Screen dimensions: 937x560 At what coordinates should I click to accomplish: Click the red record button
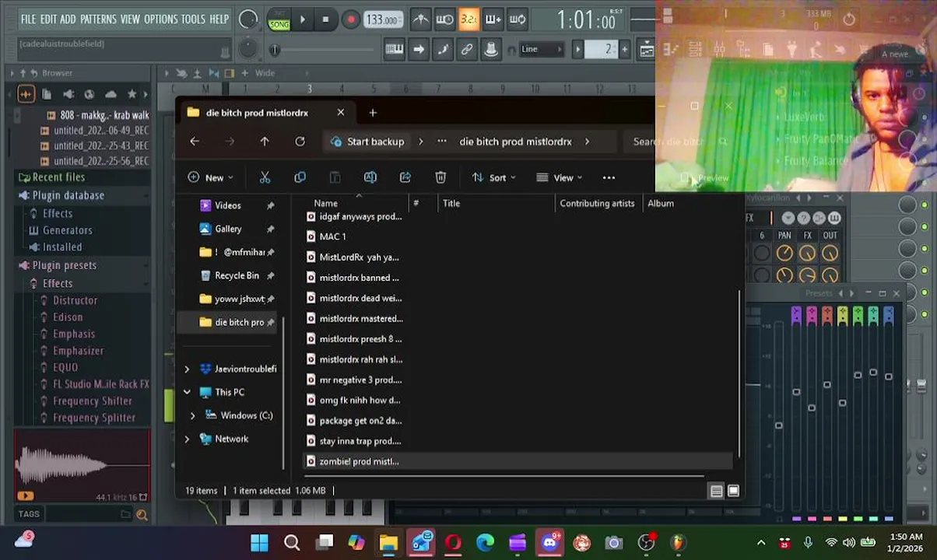point(350,19)
